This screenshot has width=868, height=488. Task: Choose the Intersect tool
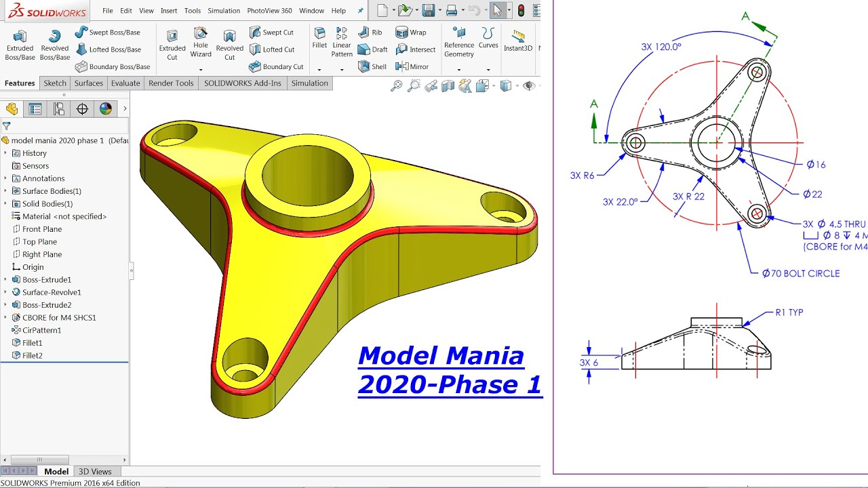(415, 49)
